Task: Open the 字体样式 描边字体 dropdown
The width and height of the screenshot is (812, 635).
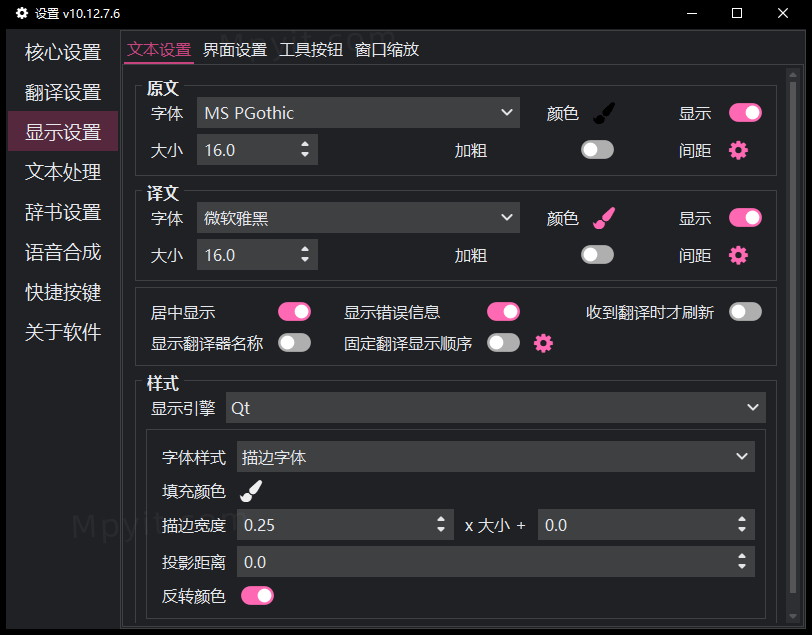Action: (495, 456)
